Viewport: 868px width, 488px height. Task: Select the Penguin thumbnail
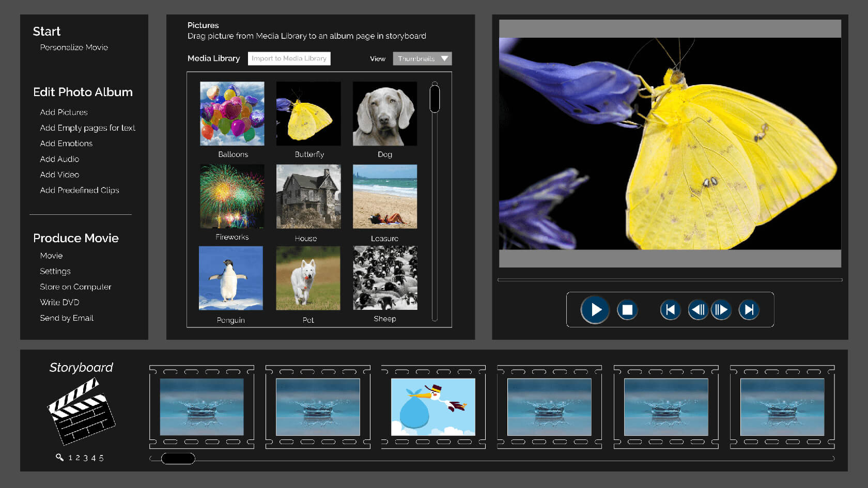point(231,278)
